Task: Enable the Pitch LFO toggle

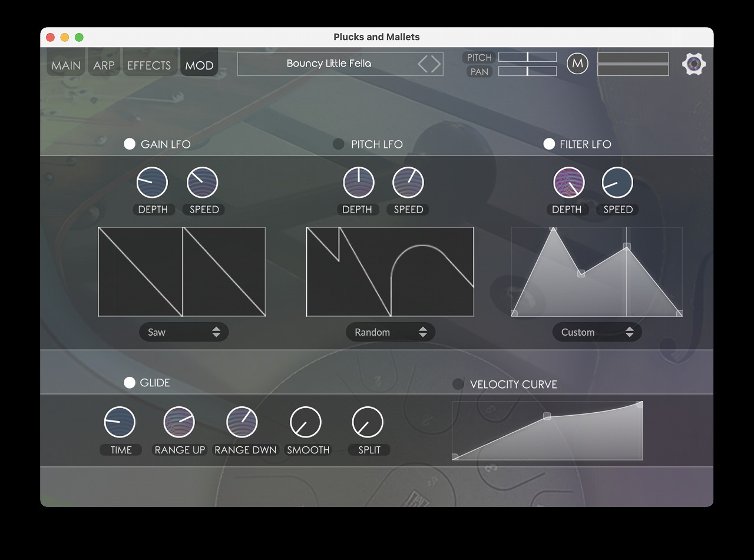Action: pos(339,144)
